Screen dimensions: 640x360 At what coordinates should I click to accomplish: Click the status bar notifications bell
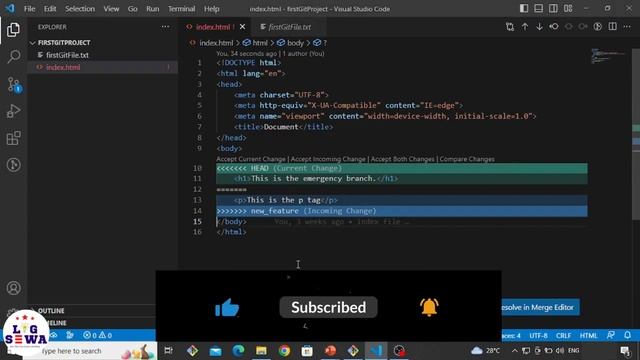coord(627,335)
